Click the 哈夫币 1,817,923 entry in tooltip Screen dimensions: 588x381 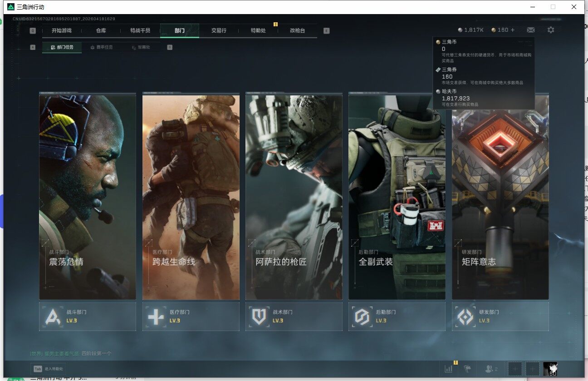click(x=484, y=98)
